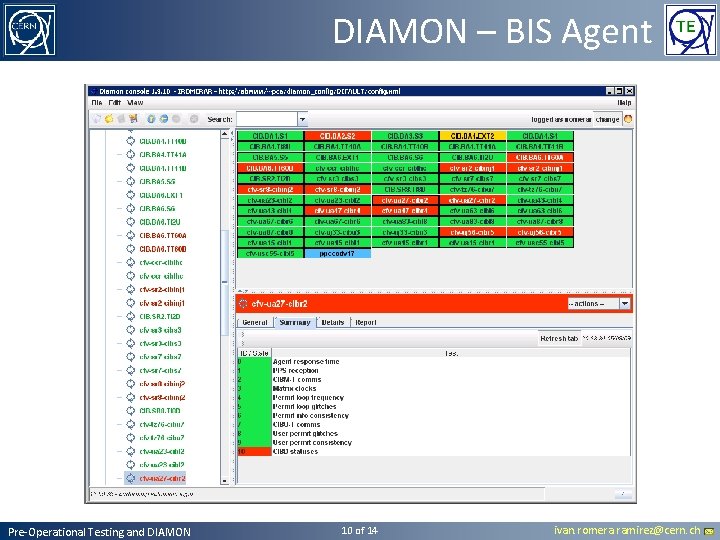
Task: Click the 'CIBM-T comms' test row
Action: point(434,380)
